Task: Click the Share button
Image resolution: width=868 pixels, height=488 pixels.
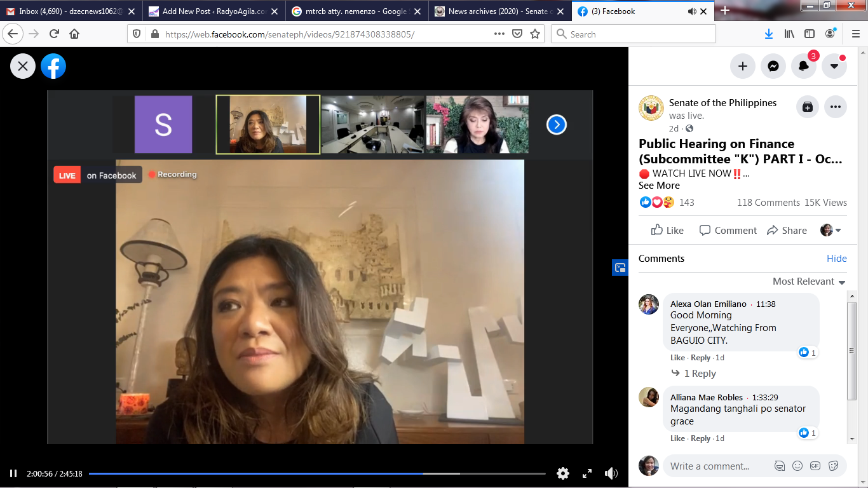Action: tap(787, 231)
